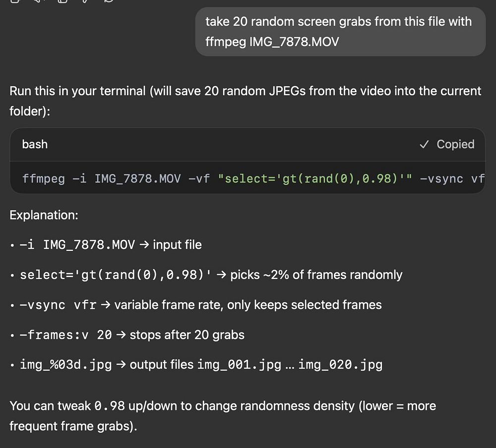Screen dimensions: 496x448
Task: Click the "-frames:v 20" inline code
Action: click(x=65, y=335)
